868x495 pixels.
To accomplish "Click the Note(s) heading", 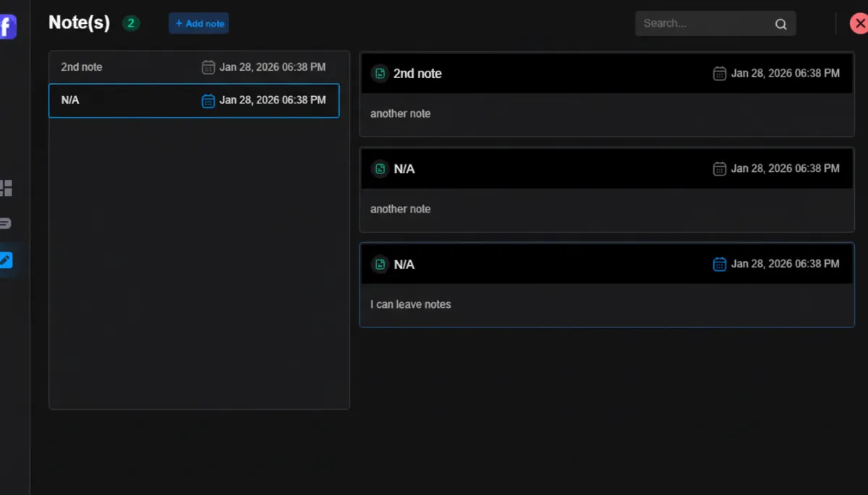I will point(79,22).
